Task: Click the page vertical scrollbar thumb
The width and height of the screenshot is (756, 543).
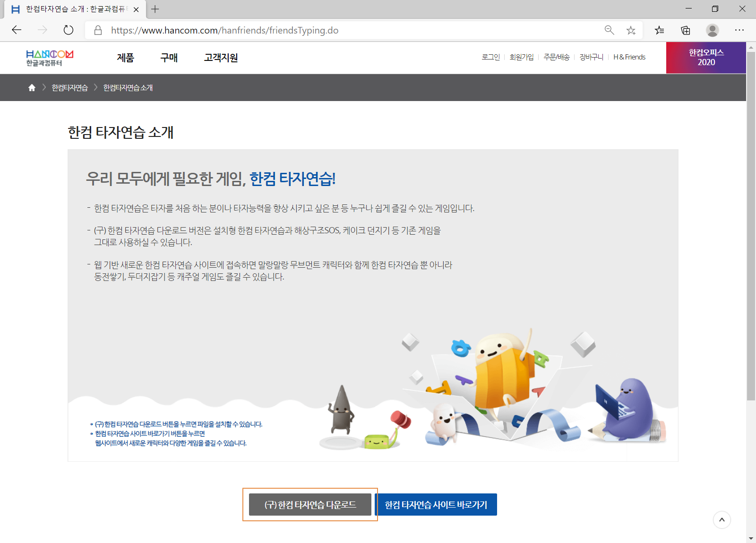Action: 751,227
